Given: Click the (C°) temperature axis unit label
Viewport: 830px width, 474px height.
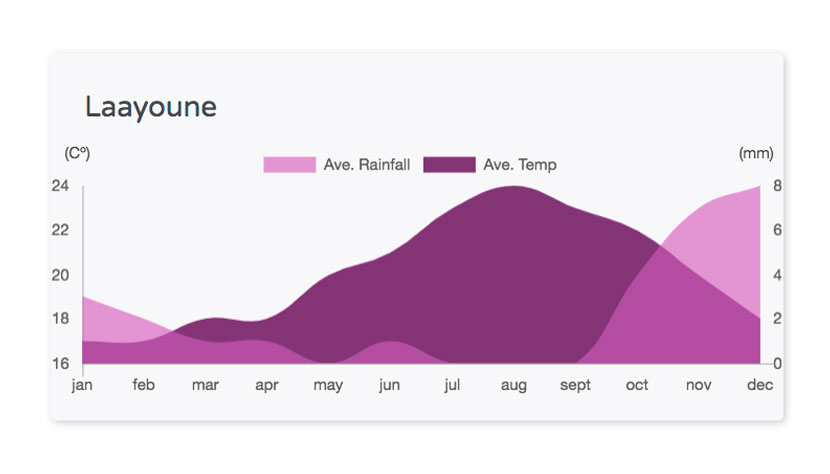Looking at the screenshot, I should (x=77, y=154).
